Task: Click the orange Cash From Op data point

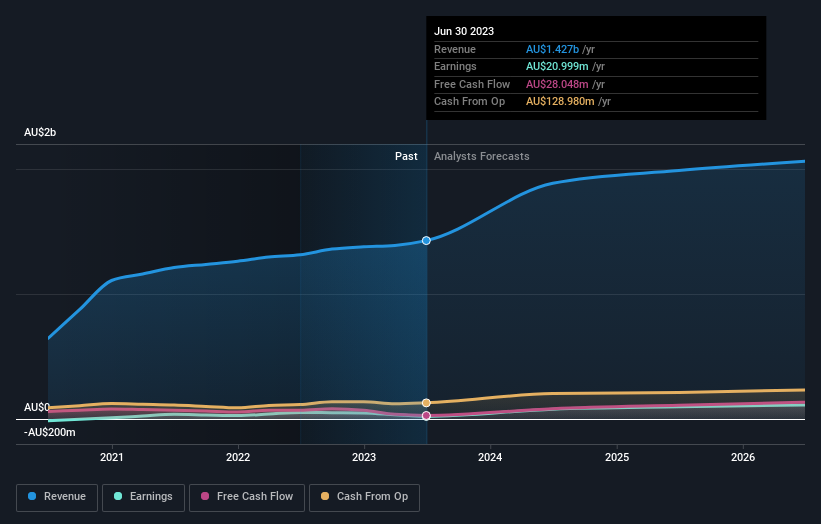Action: click(x=426, y=403)
